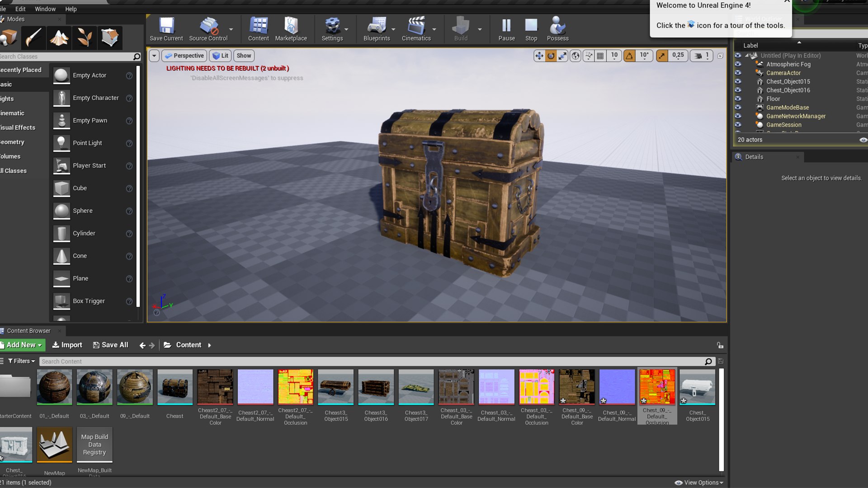
Task: Toggle rotation snapping triangle icon
Action: pos(629,56)
